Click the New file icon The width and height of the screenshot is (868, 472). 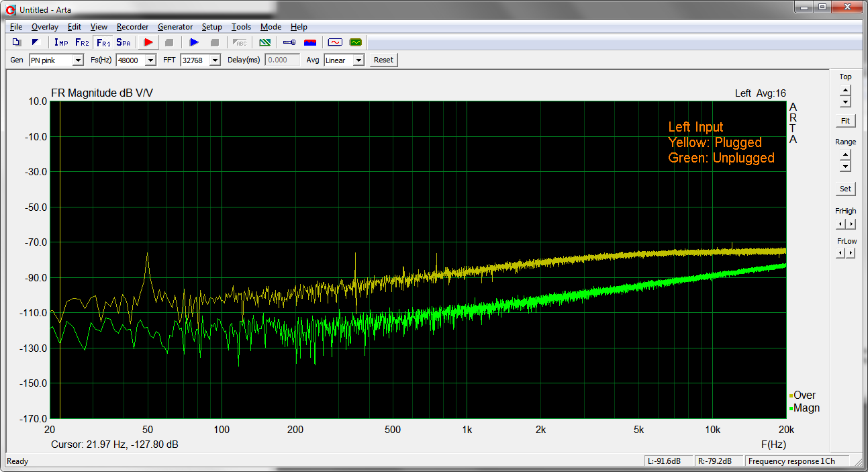tap(17, 42)
